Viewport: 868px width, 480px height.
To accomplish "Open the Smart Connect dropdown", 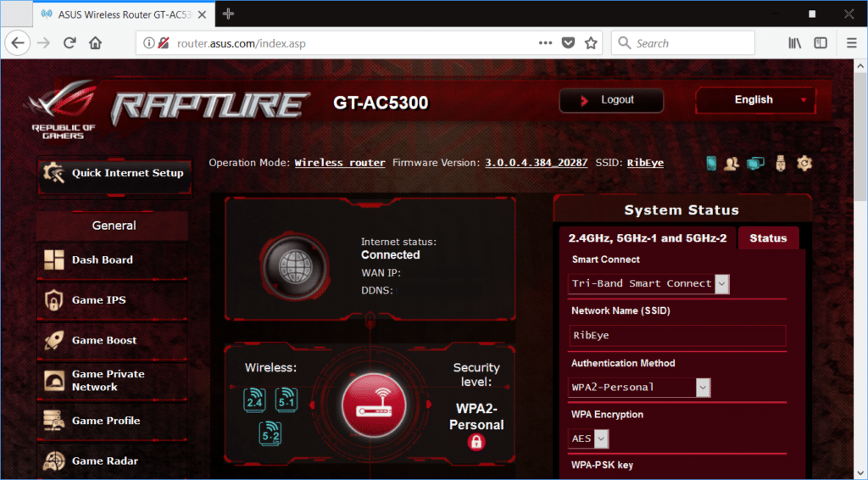I will pyautogui.click(x=648, y=283).
